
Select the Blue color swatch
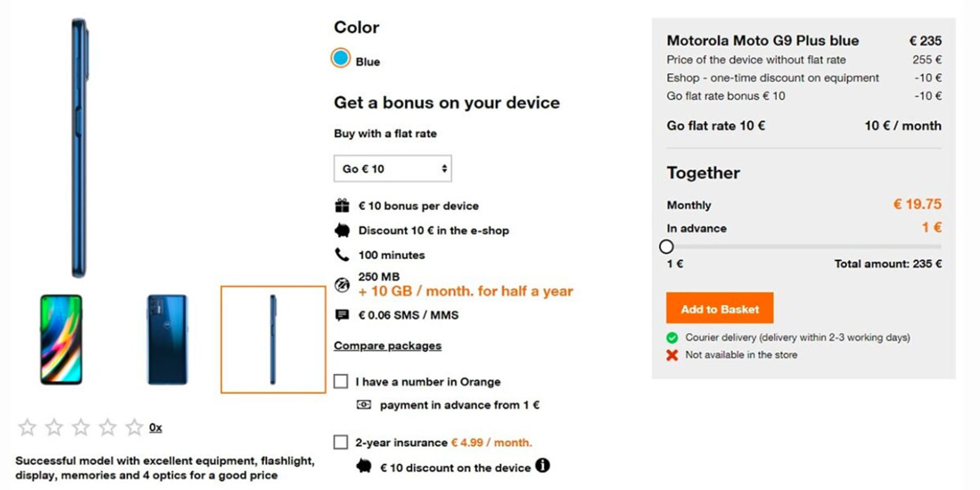pyautogui.click(x=340, y=58)
